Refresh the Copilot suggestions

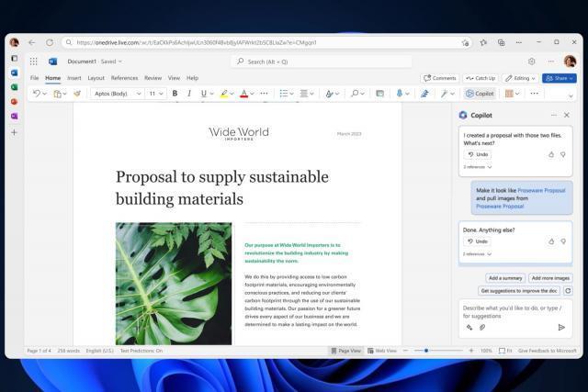(x=568, y=290)
